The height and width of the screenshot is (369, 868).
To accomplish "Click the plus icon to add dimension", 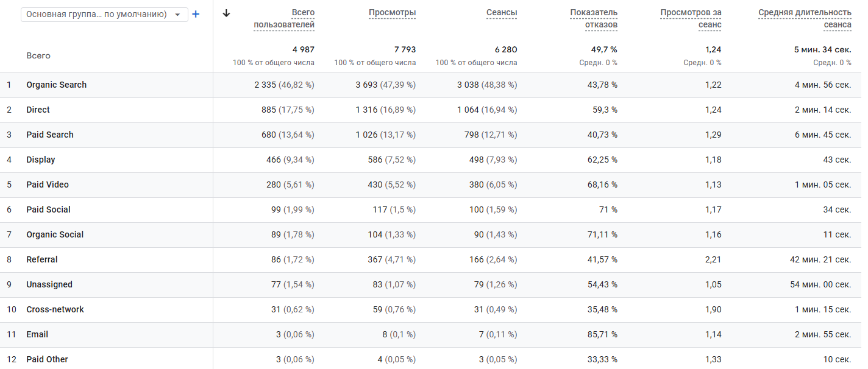I will pos(196,14).
